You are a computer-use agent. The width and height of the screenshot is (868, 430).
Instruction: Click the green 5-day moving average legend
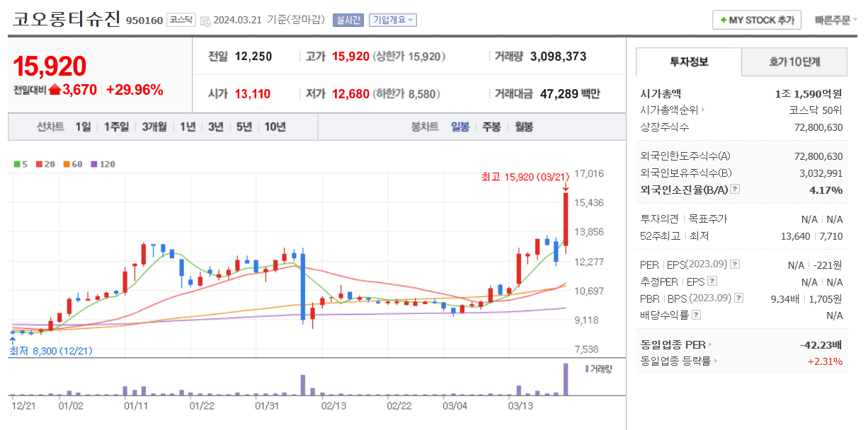click(x=21, y=164)
